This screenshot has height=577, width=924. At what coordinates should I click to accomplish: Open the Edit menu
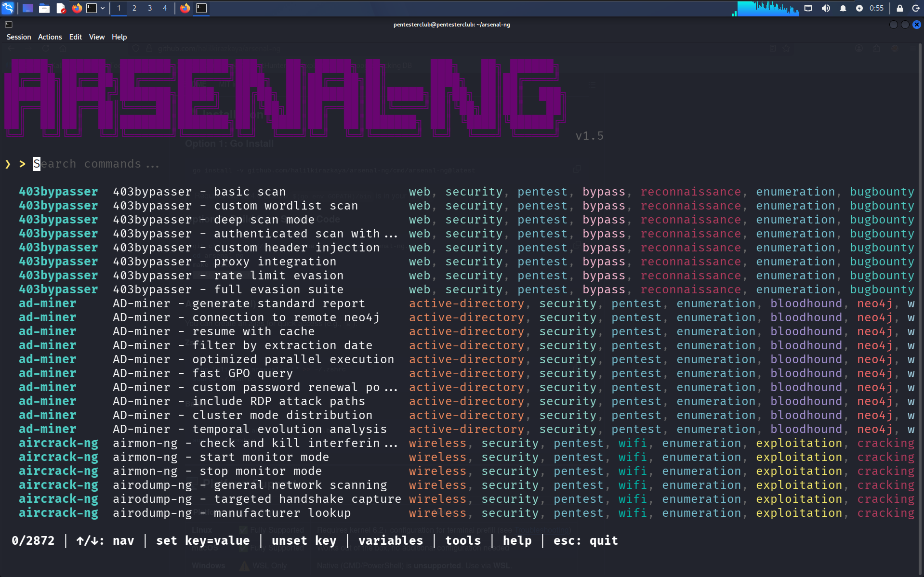(76, 37)
